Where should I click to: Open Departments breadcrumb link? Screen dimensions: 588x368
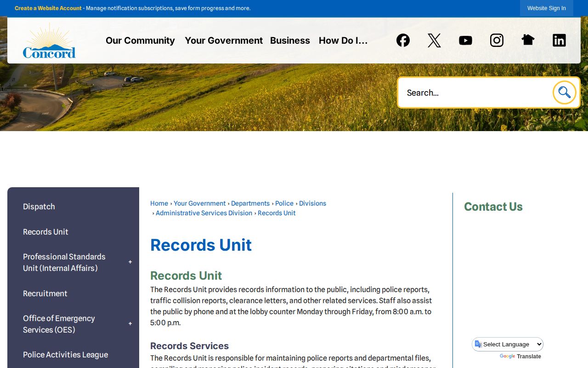[x=250, y=203]
